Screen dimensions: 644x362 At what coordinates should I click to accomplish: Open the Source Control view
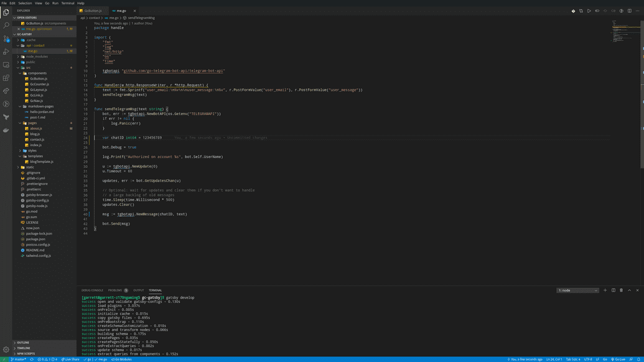[6, 39]
